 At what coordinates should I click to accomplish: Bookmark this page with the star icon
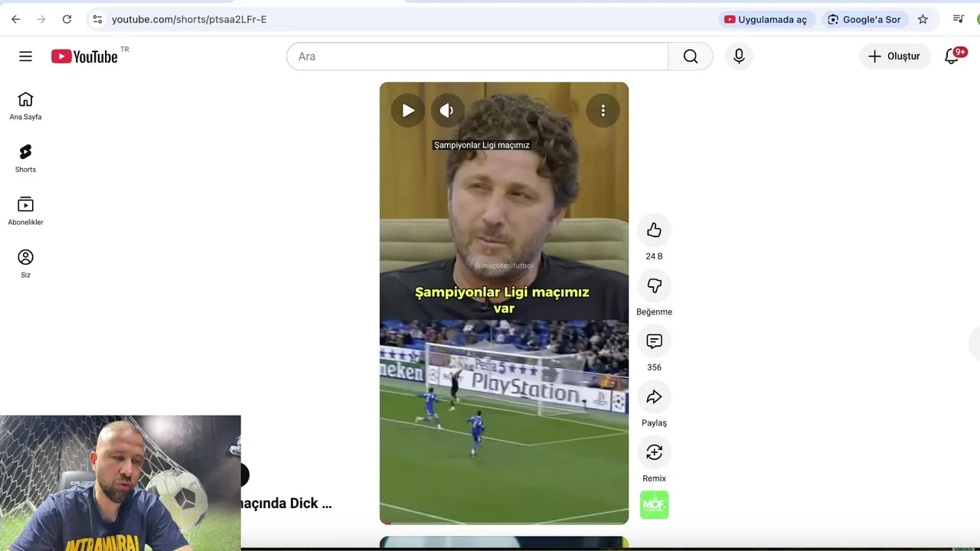click(x=923, y=19)
